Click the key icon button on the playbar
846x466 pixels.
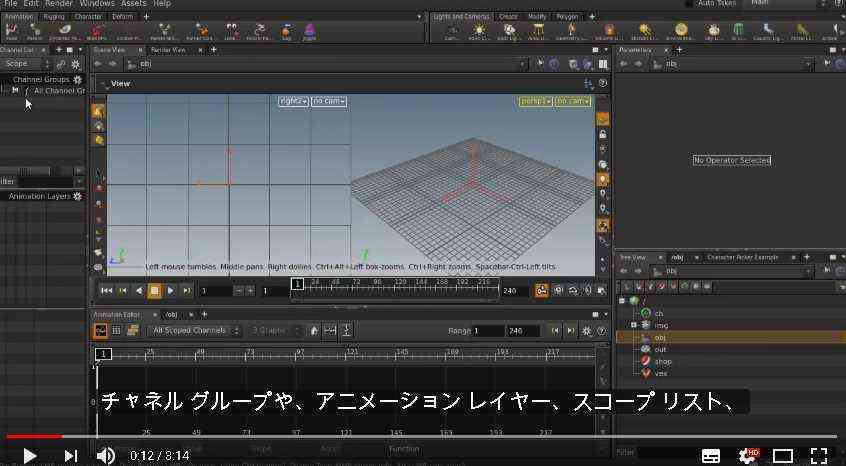click(x=542, y=290)
